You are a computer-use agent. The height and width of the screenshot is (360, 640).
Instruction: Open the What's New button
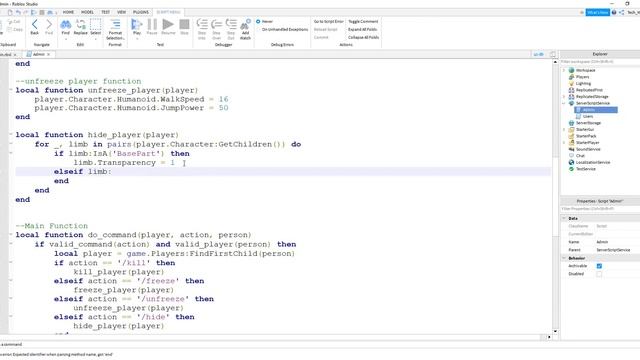pyautogui.click(x=598, y=12)
